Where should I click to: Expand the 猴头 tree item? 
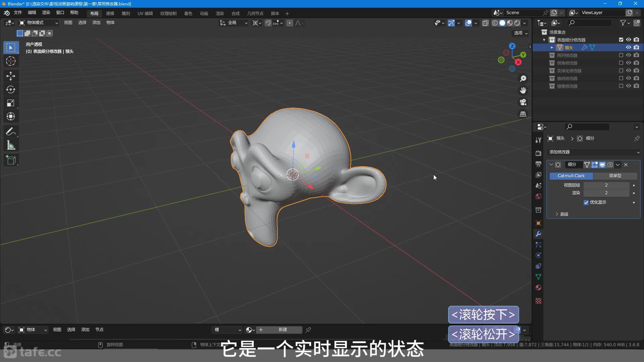click(552, 48)
